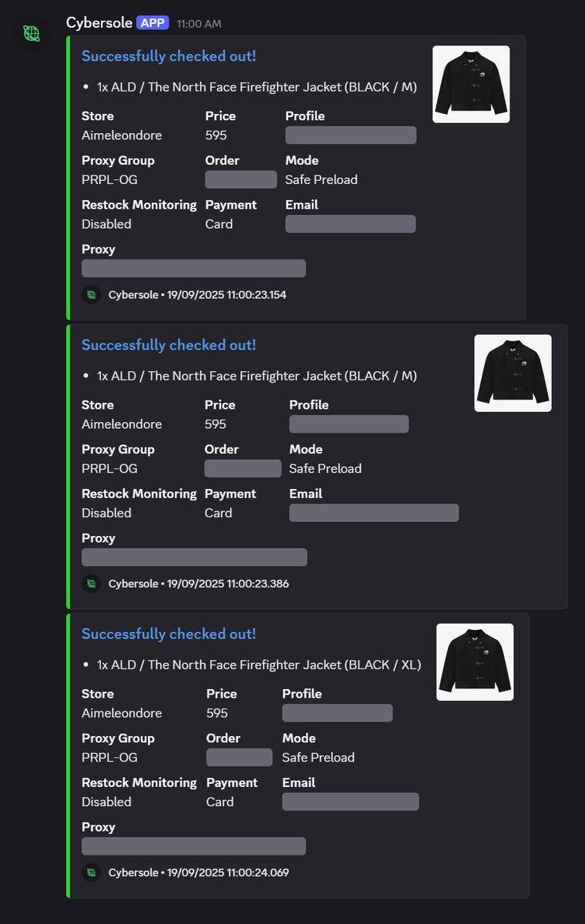This screenshot has height=924, width=585.
Task: Click PRPL-OG proxy group in BLACK / XL embed
Action: [x=109, y=757]
